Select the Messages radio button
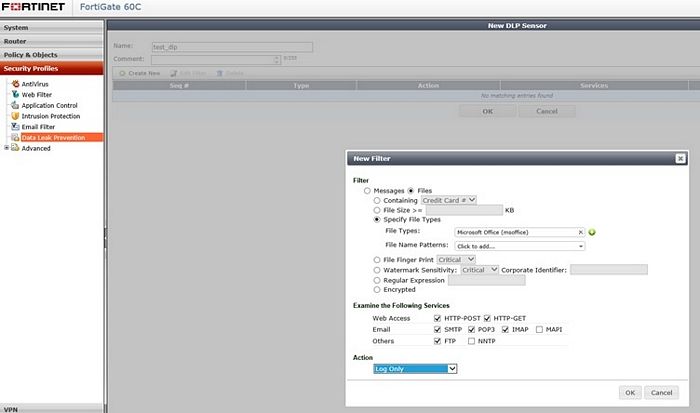The image size is (700, 413). pos(367,191)
